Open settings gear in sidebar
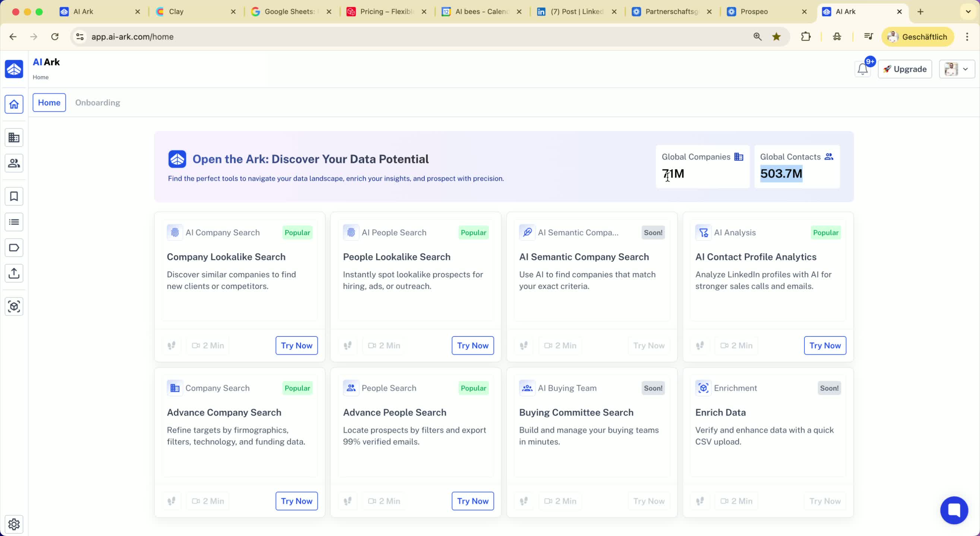The width and height of the screenshot is (980, 536). pos(14,524)
